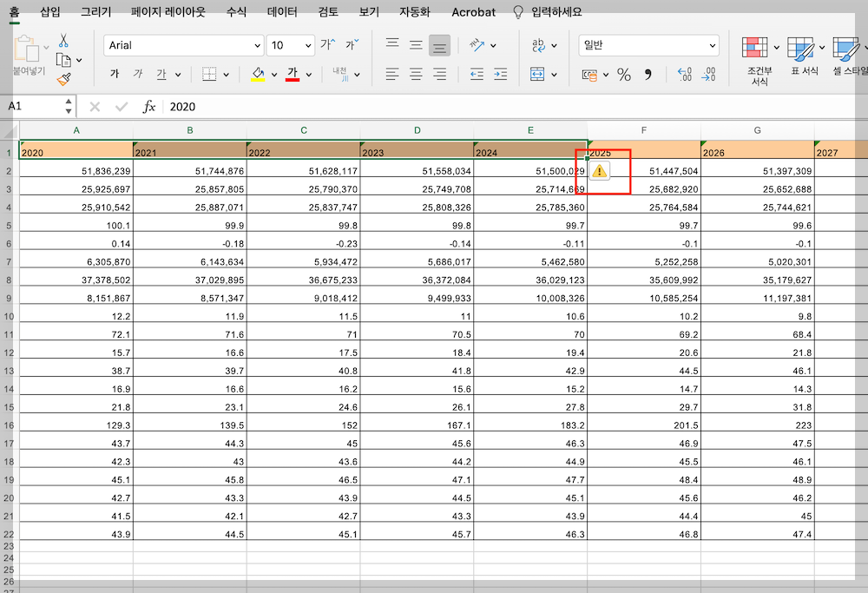Click the Cut scissors icon
This screenshot has height=593, width=868.
[63, 41]
